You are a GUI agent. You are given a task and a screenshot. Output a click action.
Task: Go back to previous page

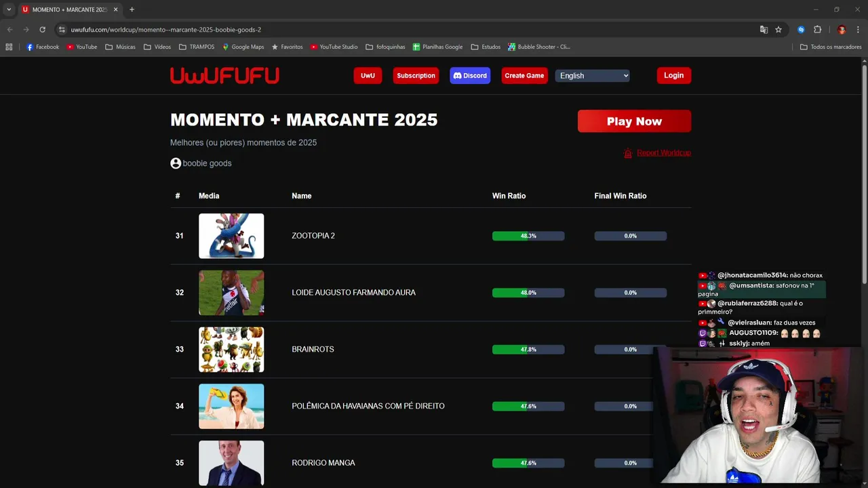9,30
